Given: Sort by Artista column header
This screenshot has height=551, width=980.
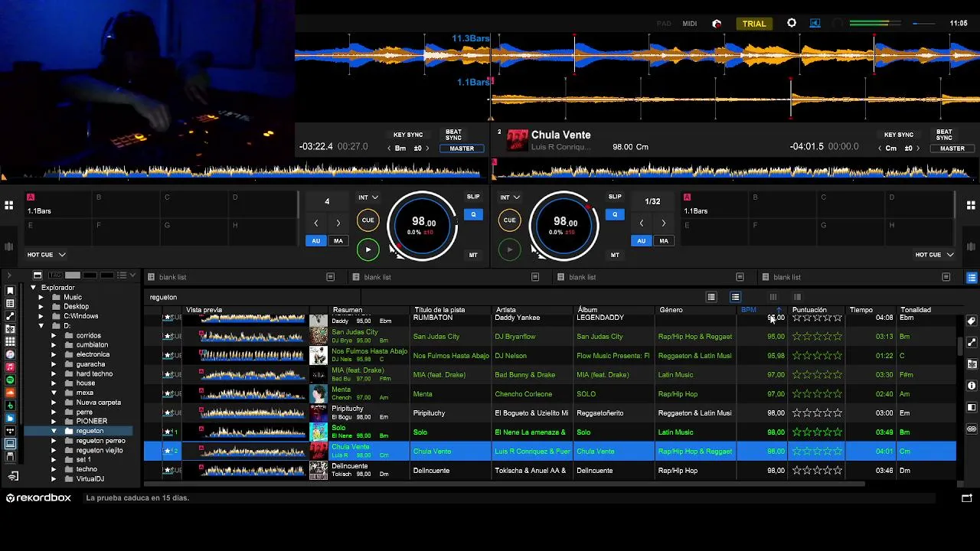Looking at the screenshot, I should point(531,310).
